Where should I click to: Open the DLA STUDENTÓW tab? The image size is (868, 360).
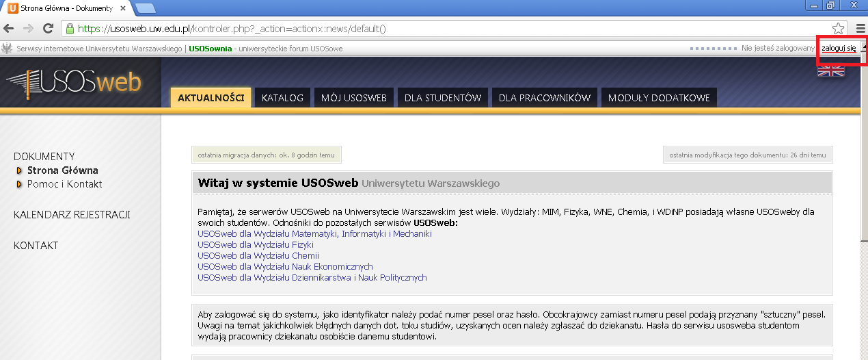tap(443, 98)
